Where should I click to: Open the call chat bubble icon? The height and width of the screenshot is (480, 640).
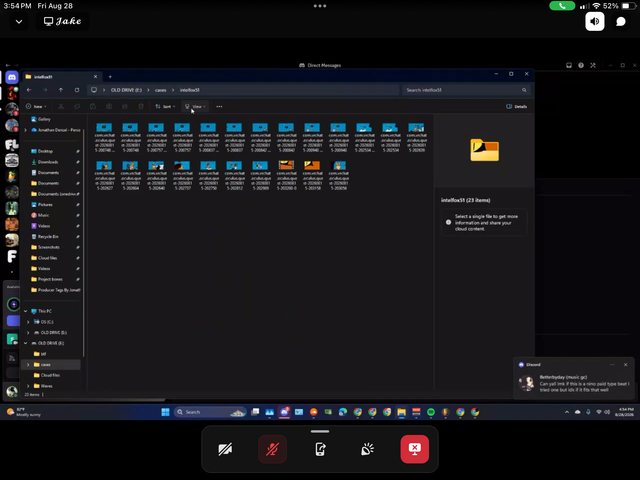pyautogui.click(x=621, y=21)
